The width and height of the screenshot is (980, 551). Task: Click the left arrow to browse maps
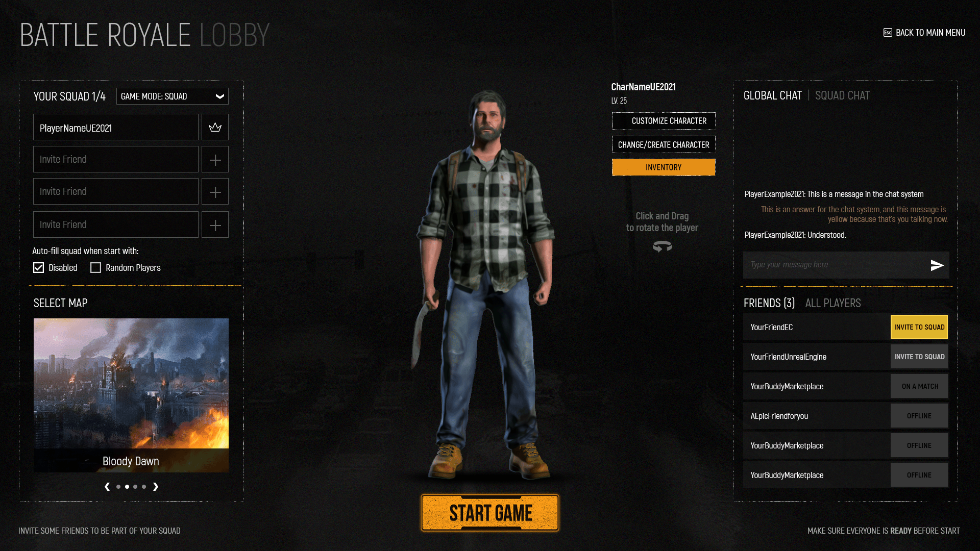(107, 486)
